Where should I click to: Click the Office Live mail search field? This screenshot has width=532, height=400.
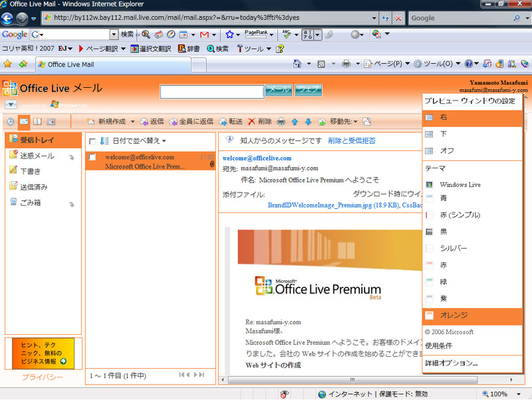(212, 92)
